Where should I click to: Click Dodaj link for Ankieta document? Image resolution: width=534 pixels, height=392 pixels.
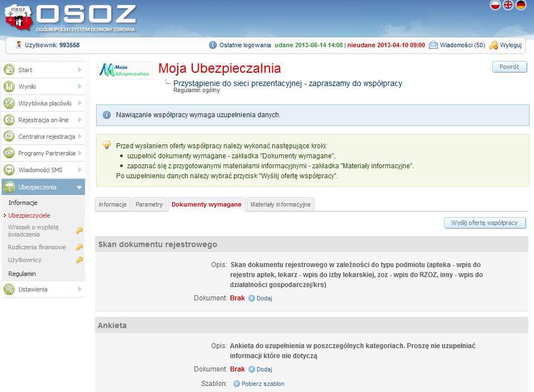(264, 370)
